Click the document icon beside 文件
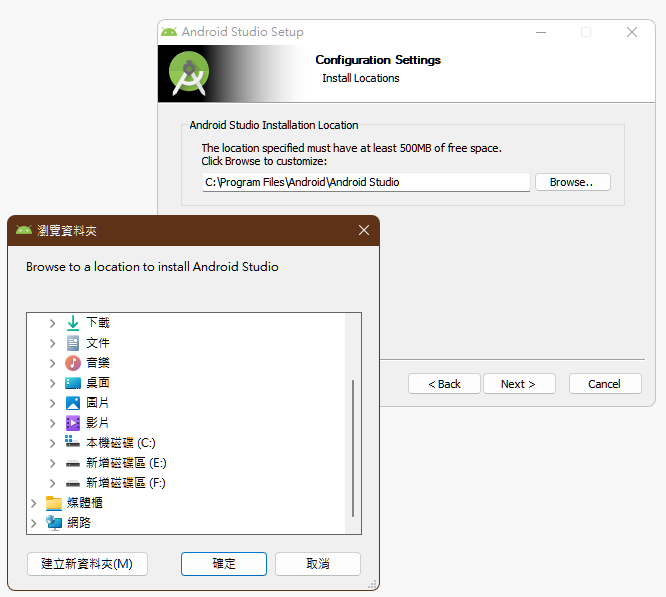Image resolution: width=666 pixels, height=597 pixels. [x=73, y=343]
